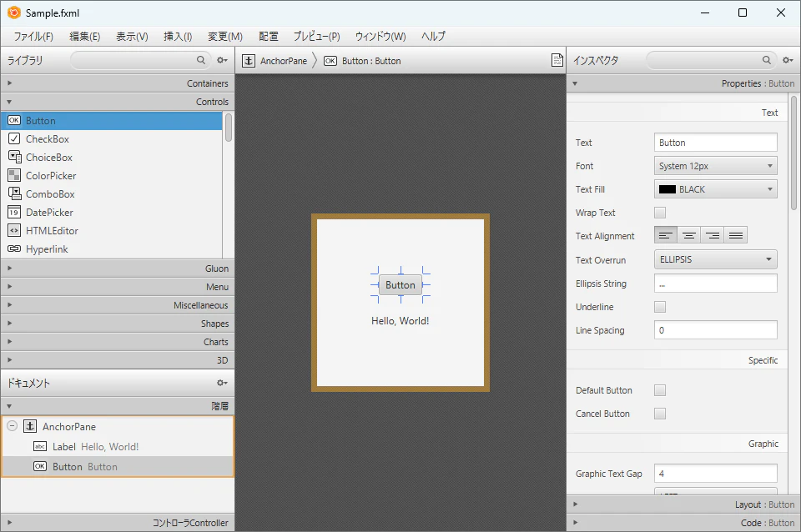
Task: Choose the justify text alignment icon
Action: pos(736,235)
